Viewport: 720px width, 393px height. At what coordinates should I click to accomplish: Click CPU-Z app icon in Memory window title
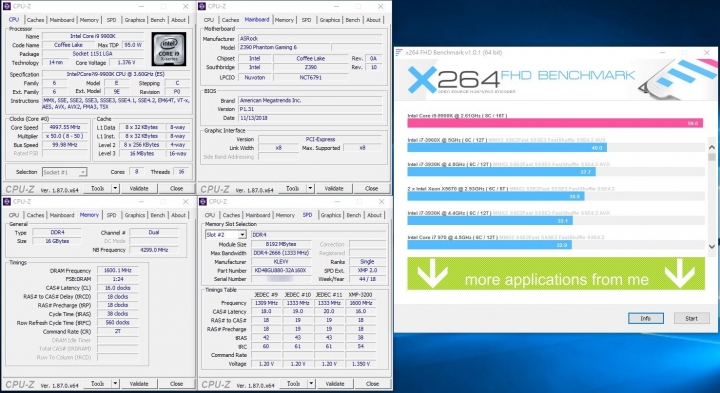6,202
